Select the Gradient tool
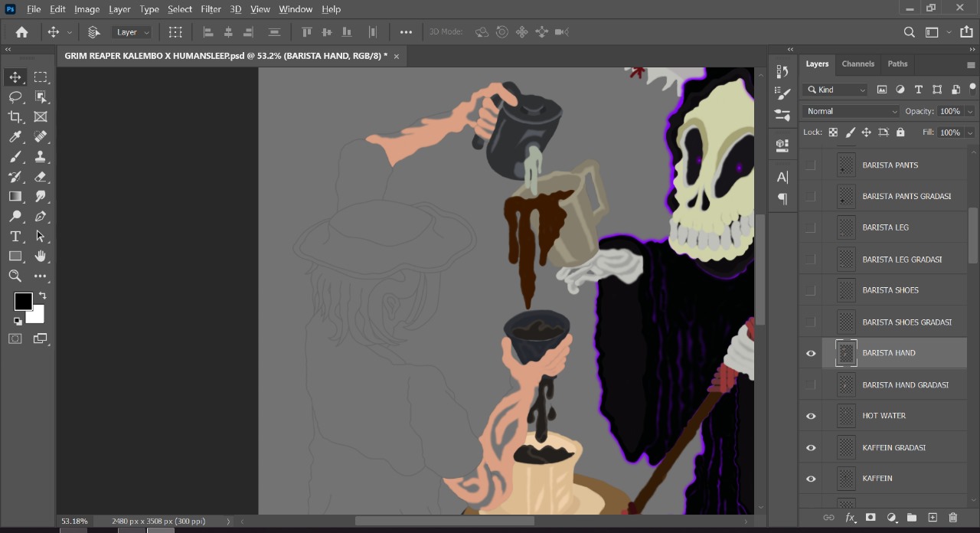Screen dimensions: 980x533 pos(15,197)
